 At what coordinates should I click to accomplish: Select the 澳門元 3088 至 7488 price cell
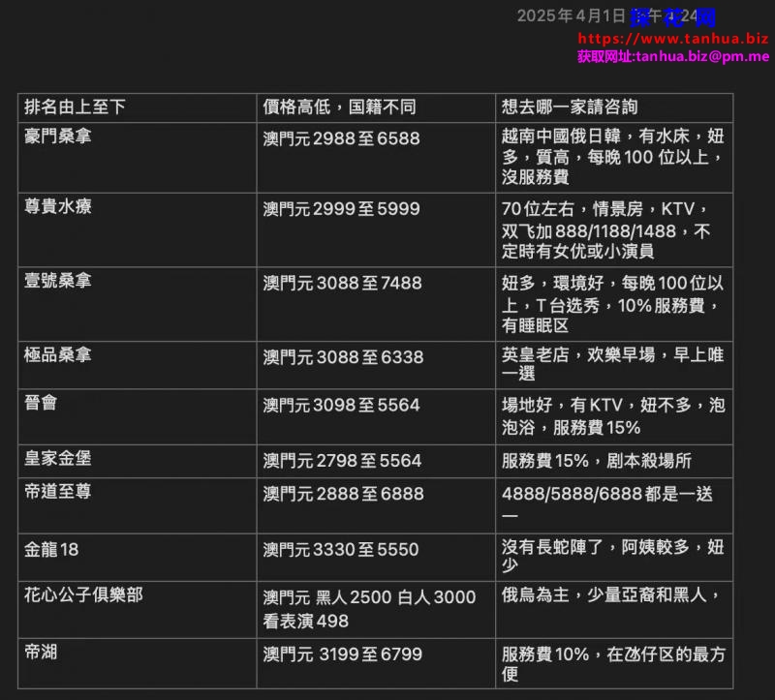coord(342,283)
